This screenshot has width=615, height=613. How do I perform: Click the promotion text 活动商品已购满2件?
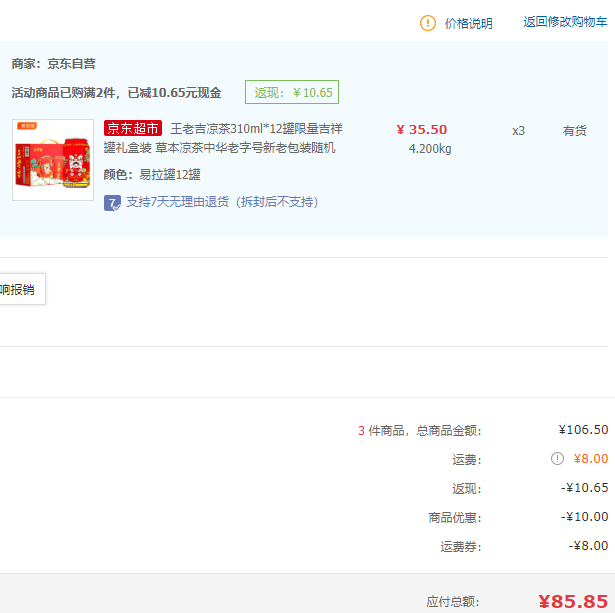pos(116,93)
